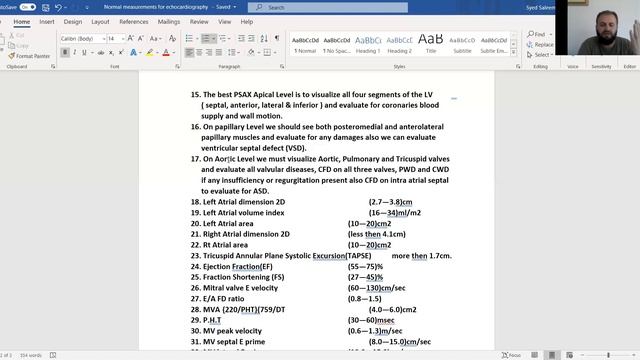The width and height of the screenshot is (640, 360).
Task: Open the Font dialog launcher
Action: [x=177, y=66]
